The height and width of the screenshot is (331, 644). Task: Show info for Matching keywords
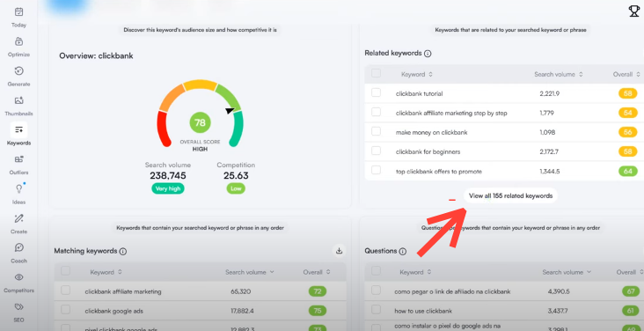[x=123, y=251]
